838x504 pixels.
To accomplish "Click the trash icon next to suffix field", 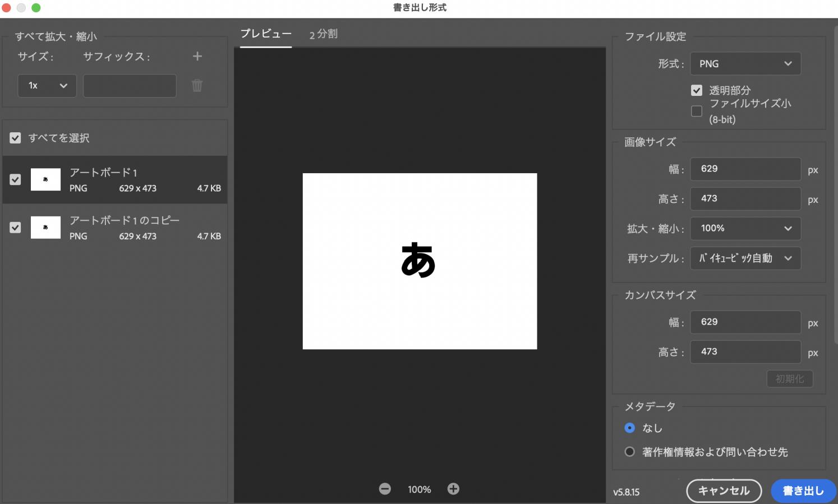I will pyautogui.click(x=197, y=85).
